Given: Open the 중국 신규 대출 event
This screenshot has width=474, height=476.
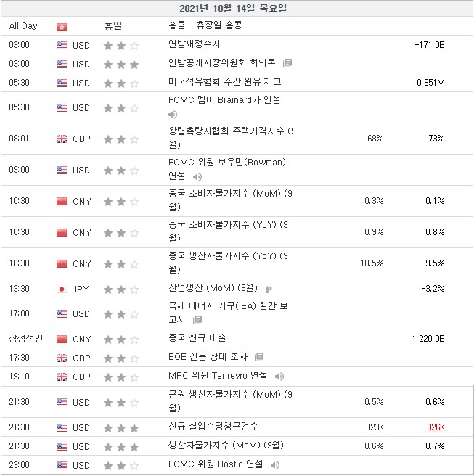Looking at the screenshot, I should tap(197, 338).
